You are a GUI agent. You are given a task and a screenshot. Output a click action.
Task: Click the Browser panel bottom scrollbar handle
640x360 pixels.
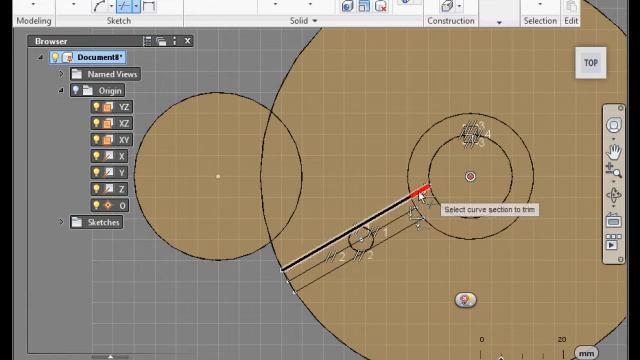pyautogui.click(x=110, y=357)
